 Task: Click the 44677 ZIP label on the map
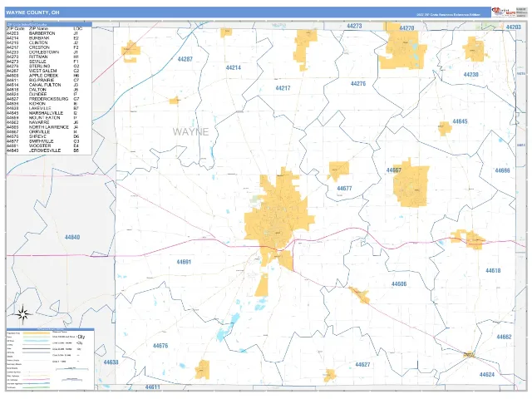pyautogui.click(x=344, y=189)
